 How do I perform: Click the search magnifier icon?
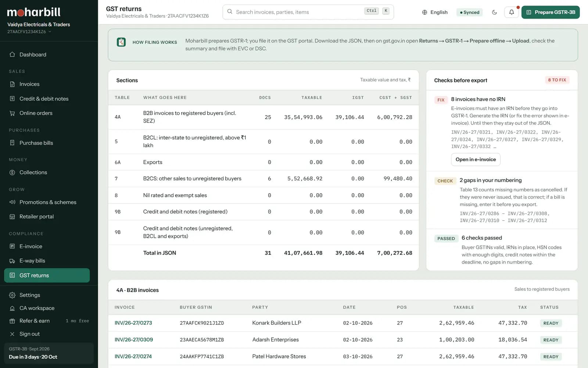point(230,12)
